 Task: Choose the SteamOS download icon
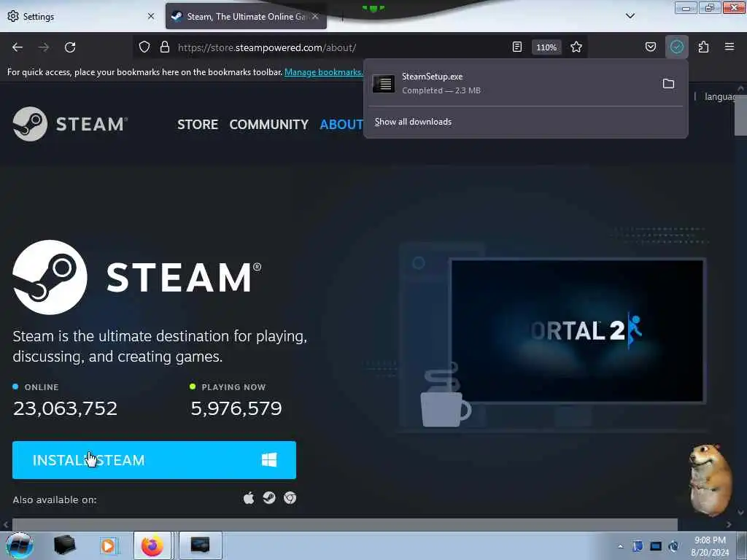pyautogui.click(x=269, y=498)
